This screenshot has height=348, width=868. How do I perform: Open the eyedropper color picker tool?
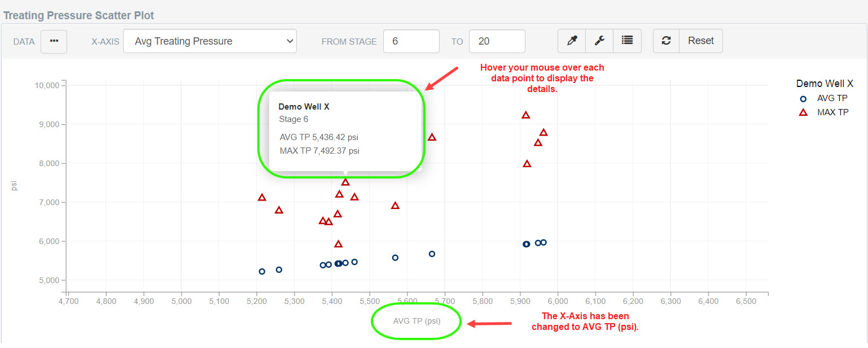[572, 41]
